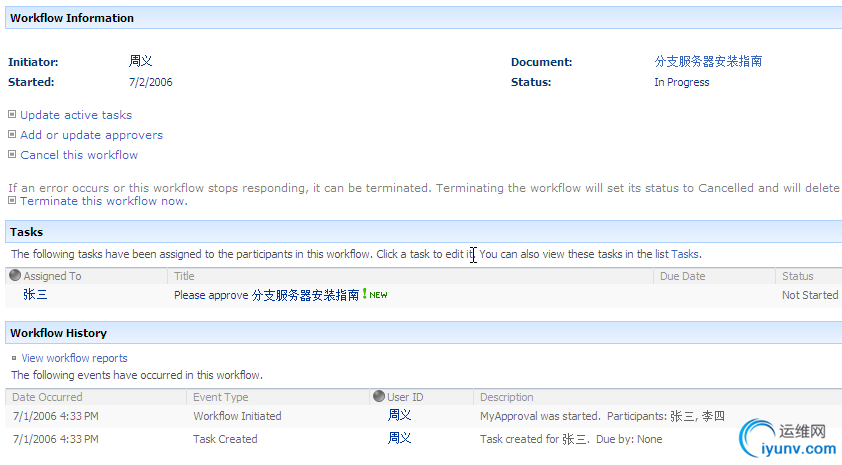Viewport: 842px width, 465px height.
Task: Click the bullet icon beside Update active tasks
Action: [12, 114]
